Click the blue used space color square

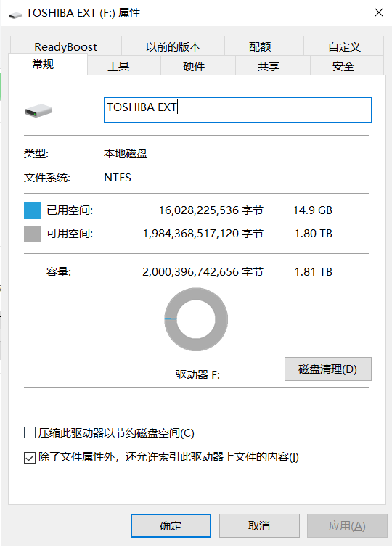point(32,210)
